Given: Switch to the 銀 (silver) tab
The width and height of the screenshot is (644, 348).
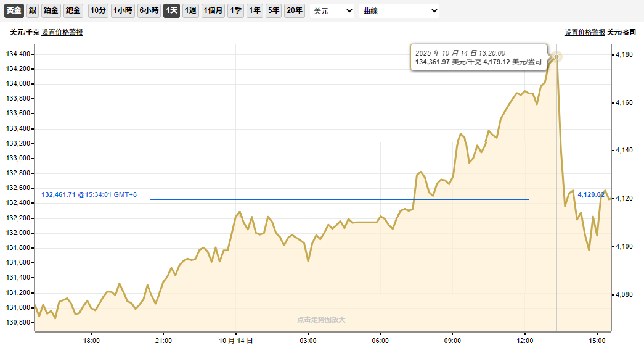Looking at the screenshot, I should click(x=33, y=10).
